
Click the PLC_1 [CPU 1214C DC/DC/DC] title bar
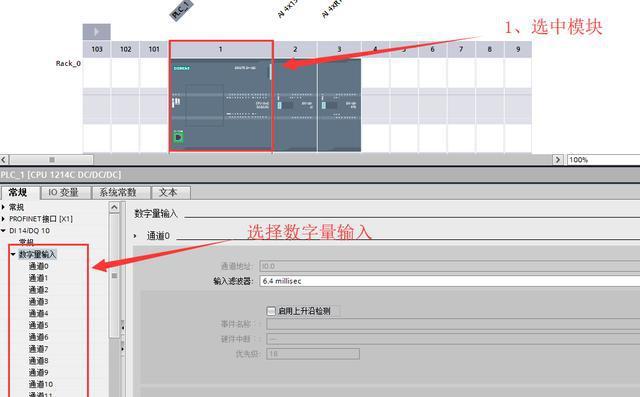point(320,175)
